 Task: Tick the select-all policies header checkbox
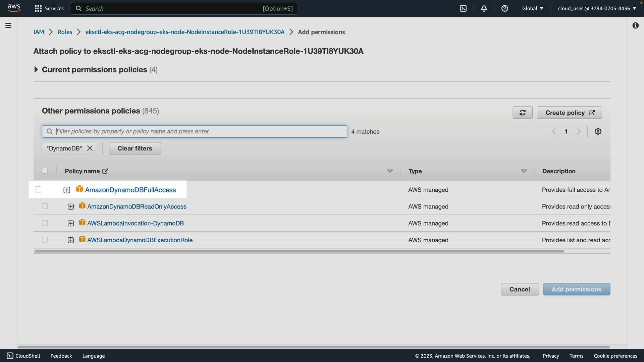45,171
